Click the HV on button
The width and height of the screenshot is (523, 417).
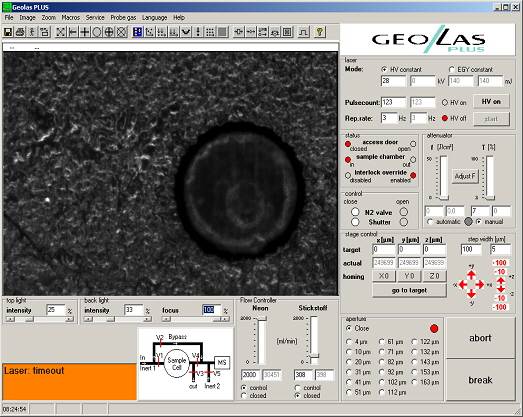(x=491, y=101)
